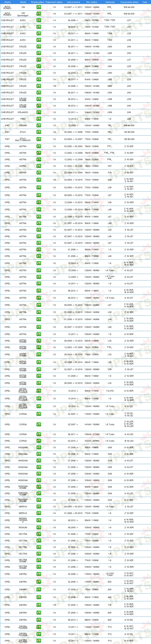151x644 pixels.
Task: Click the Rodzaj paliwa column header
Action: tap(37, 2)
